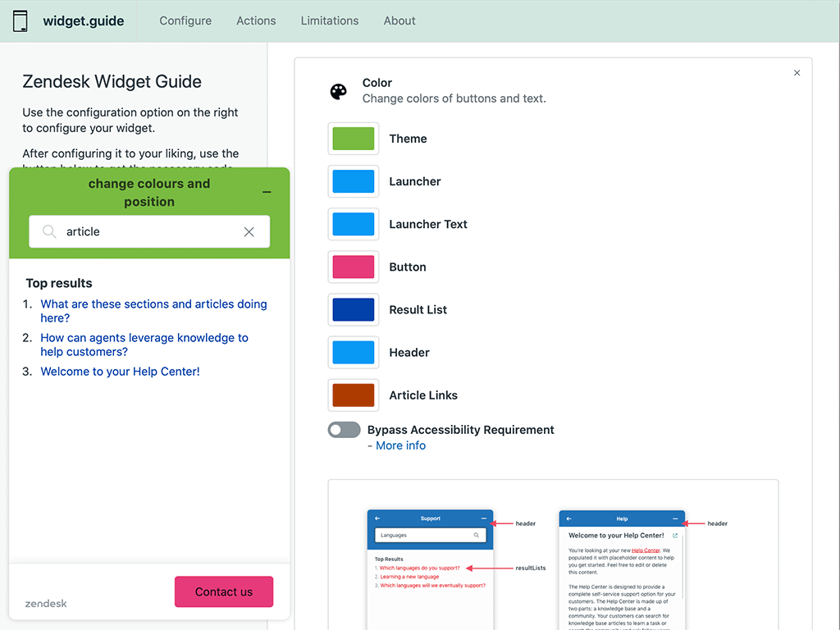Screen dimensions: 840x630
Task: Open the More info link
Action: coord(400,445)
